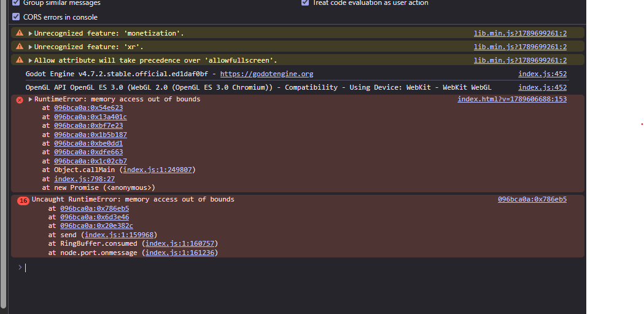Click the console prompt chevron icon
Viewport: 644px width, 314px height.
click(20, 267)
